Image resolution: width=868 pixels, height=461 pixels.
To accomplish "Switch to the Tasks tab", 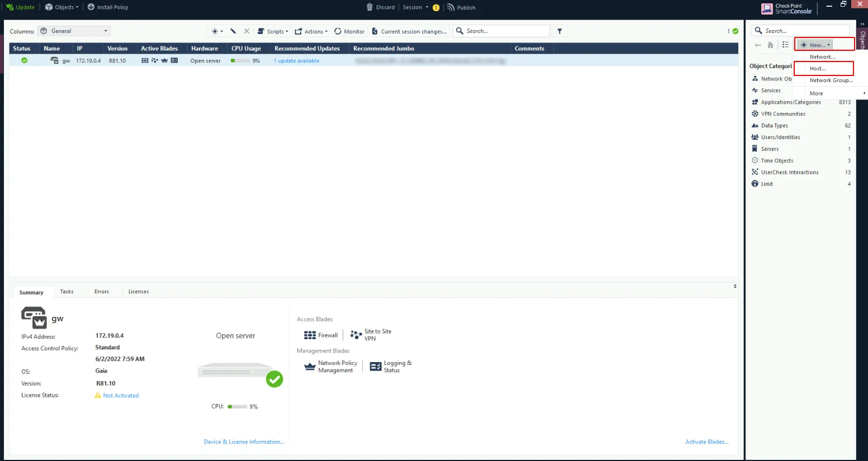I will [67, 292].
